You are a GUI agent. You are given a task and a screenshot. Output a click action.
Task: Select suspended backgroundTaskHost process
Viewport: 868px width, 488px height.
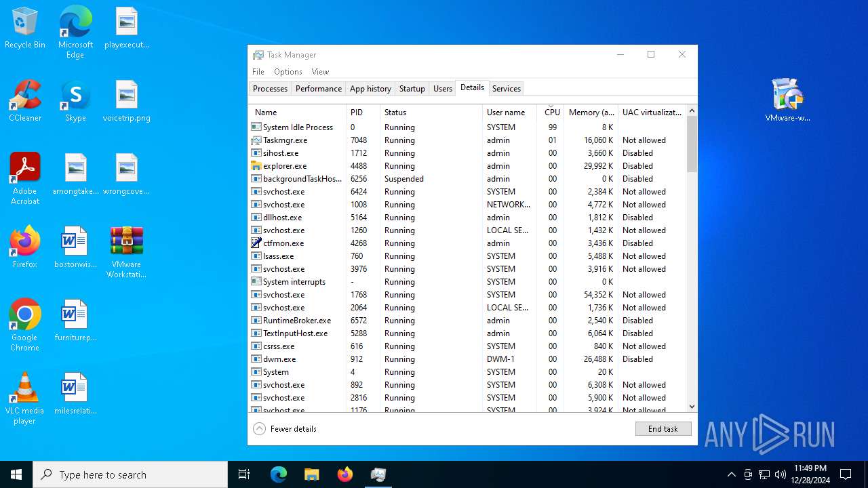pyautogui.click(x=467, y=179)
